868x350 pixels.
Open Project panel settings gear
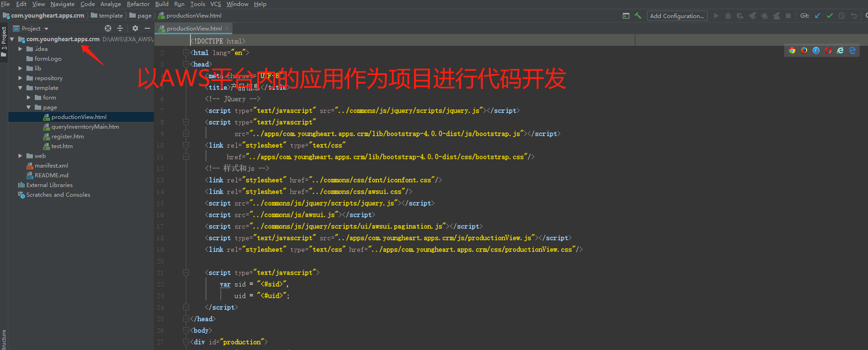[x=135, y=28]
